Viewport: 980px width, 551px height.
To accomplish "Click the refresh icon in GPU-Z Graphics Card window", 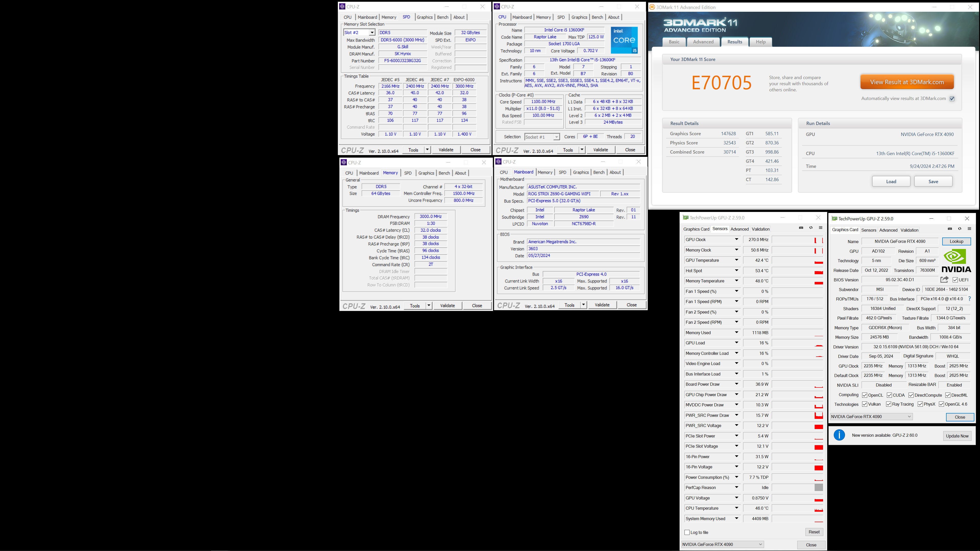I will (x=960, y=229).
